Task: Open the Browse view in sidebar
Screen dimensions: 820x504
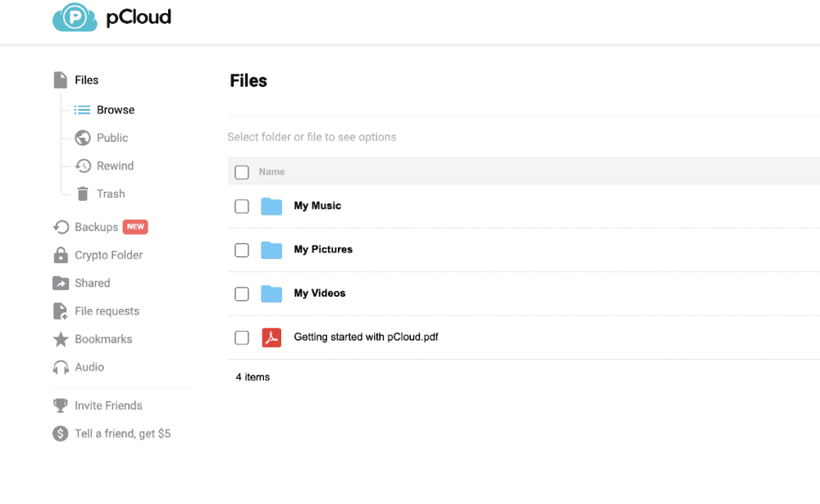Action: [115, 110]
